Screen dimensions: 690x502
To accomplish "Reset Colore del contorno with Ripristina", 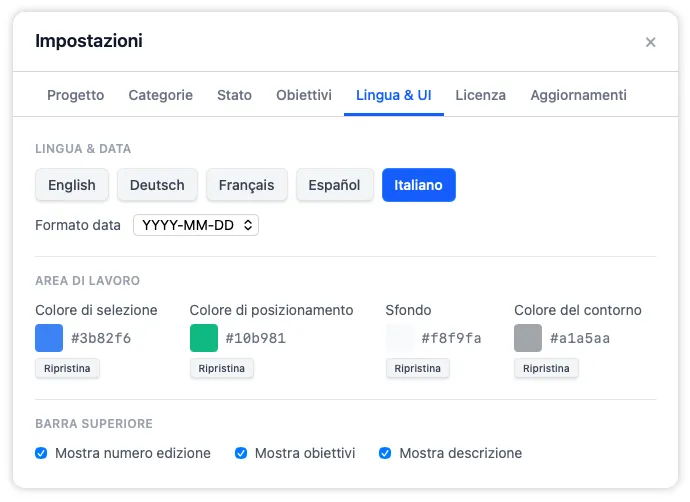I will (546, 368).
